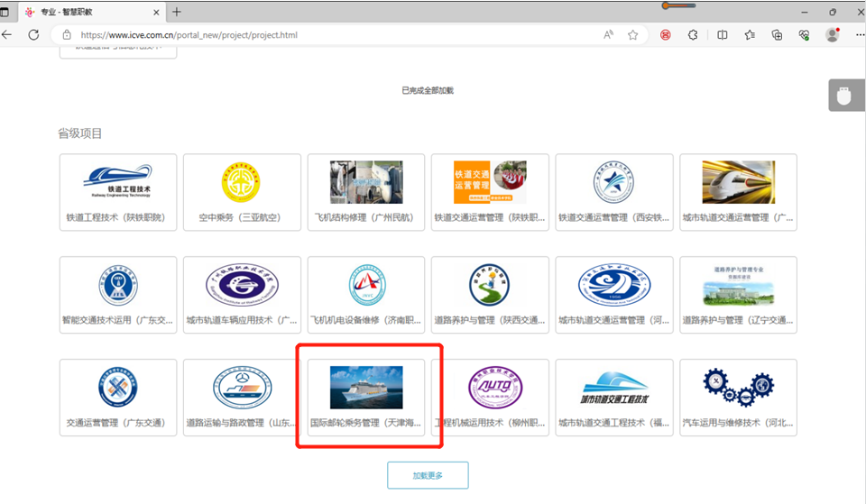
Task: Open 城市轨道交通运营管理（广...）card
Action: pyautogui.click(x=739, y=192)
